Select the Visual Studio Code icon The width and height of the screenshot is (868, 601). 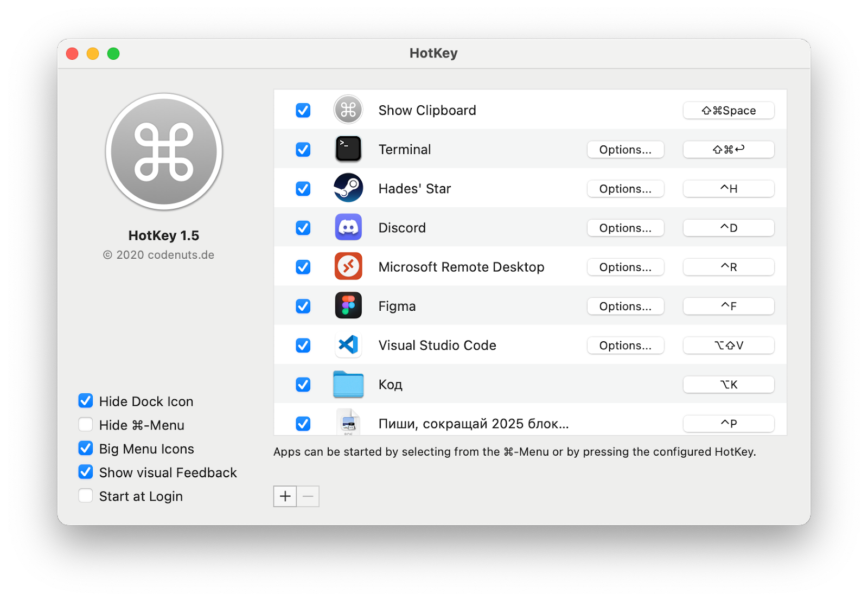[348, 345]
